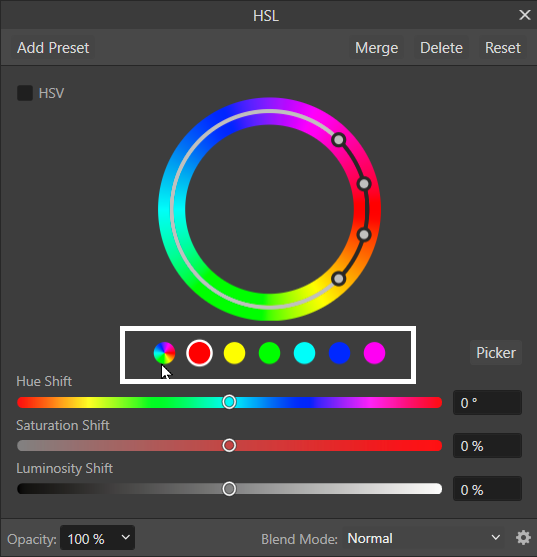Click the Saturation Shift slider handle
This screenshot has height=557, width=537.
[229, 445]
